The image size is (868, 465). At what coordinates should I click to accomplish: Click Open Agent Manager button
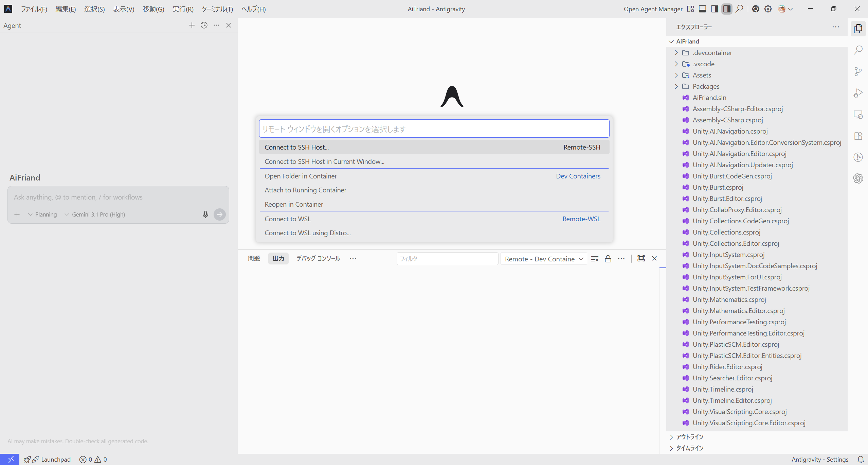[653, 9]
